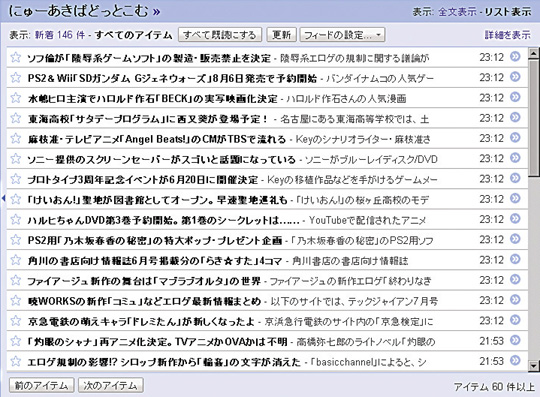Switch to リスト表示 view
This screenshot has height=397, width=540.
coord(508,12)
